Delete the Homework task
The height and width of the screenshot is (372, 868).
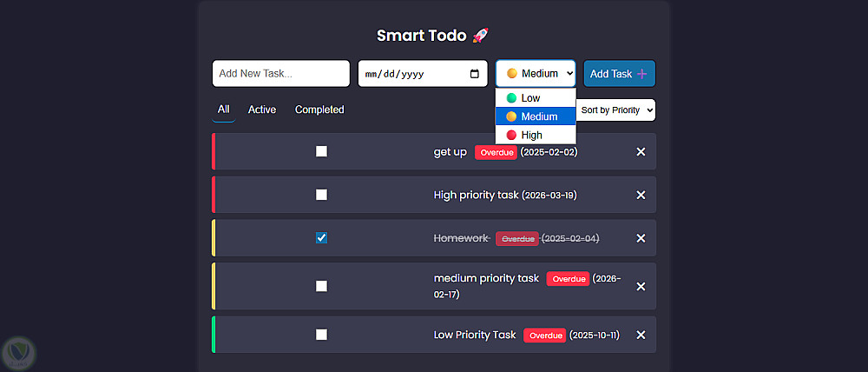point(641,238)
